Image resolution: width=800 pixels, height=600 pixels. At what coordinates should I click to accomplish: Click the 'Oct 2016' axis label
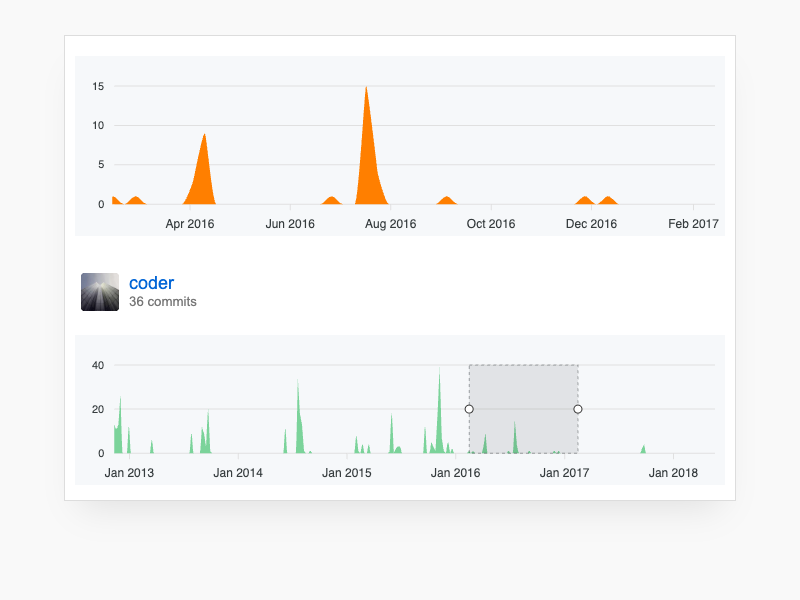point(491,223)
